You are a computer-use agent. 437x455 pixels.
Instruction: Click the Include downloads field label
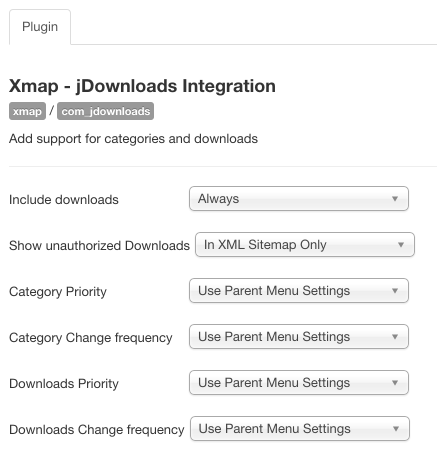[64, 200]
